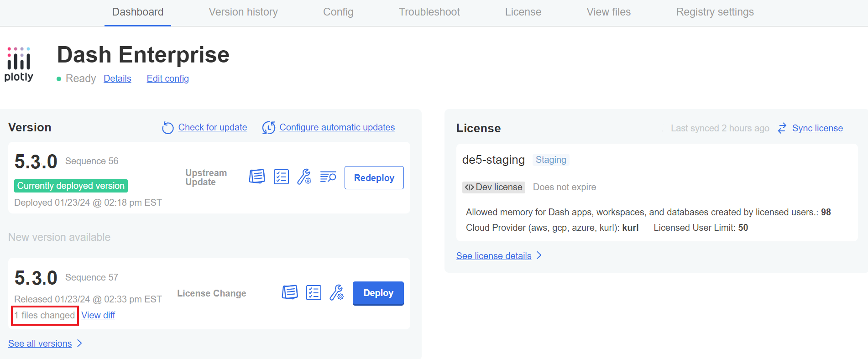Viewport: 868px width, 359px height.
Task: Open the View diff link
Action: coord(98,315)
